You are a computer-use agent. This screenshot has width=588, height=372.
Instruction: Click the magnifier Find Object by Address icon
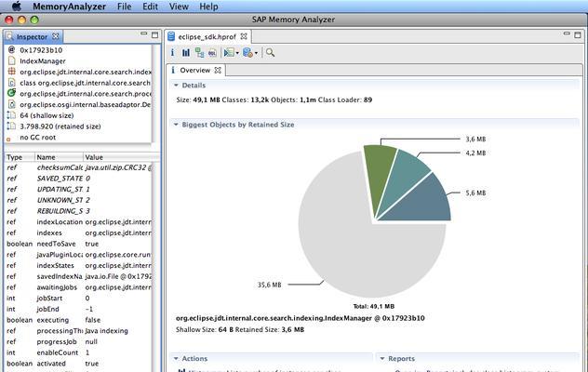pos(270,52)
